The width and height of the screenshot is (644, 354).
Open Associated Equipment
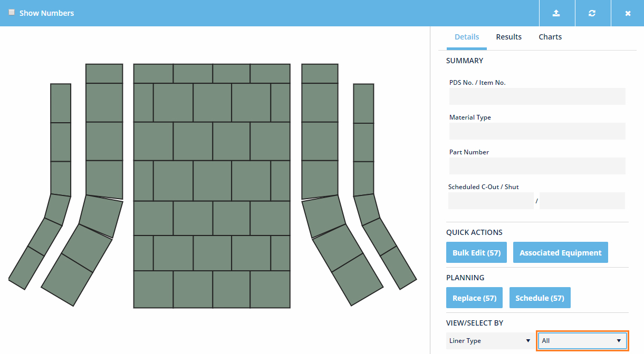coord(560,253)
